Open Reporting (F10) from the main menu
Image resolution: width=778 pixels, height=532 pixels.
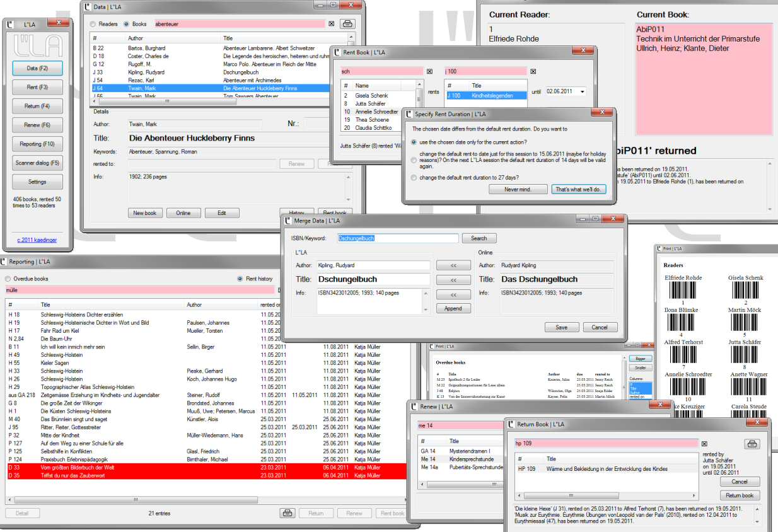click(x=37, y=144)
